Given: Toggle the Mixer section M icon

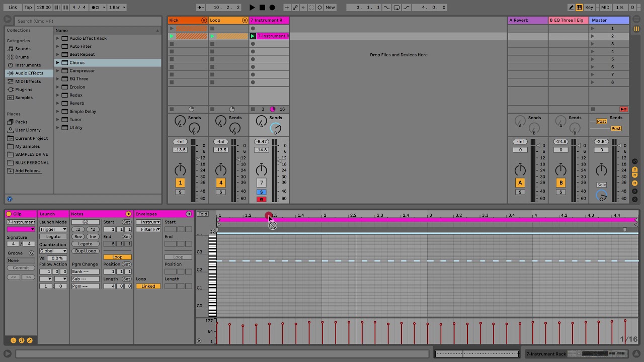Looking at the screenshot, I should tap(635, 184).
